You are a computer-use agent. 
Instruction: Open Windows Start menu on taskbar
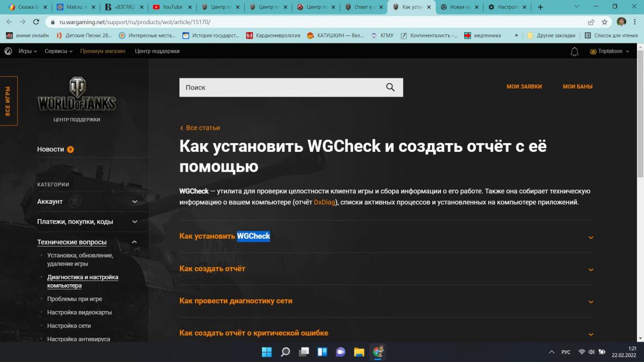point(267,352)
